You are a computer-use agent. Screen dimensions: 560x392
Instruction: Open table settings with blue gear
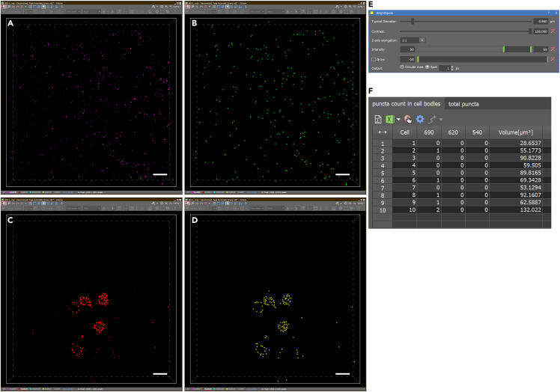[420, 119]
